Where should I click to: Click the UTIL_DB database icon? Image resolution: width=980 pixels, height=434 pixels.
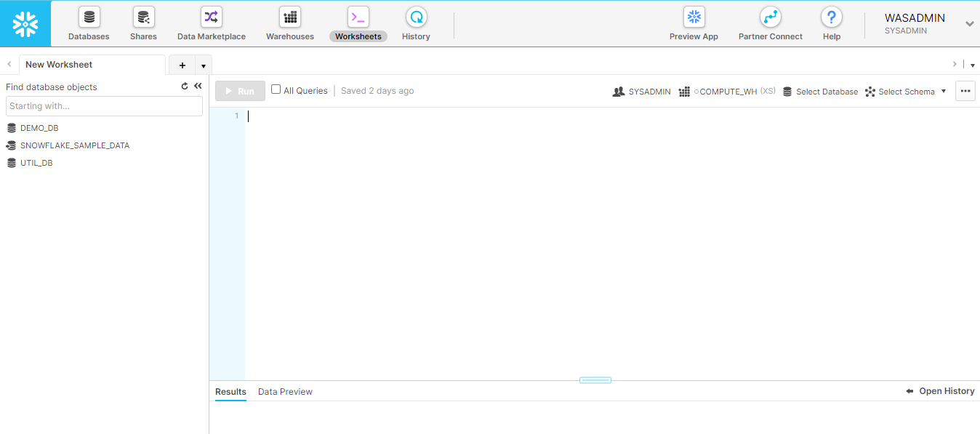(11, 163)
